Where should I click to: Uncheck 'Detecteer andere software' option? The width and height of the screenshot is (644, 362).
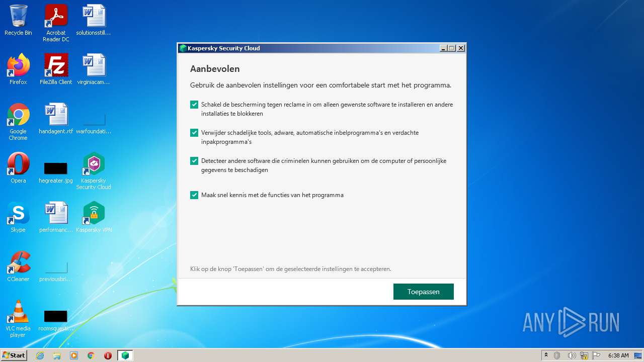point(194,161)
